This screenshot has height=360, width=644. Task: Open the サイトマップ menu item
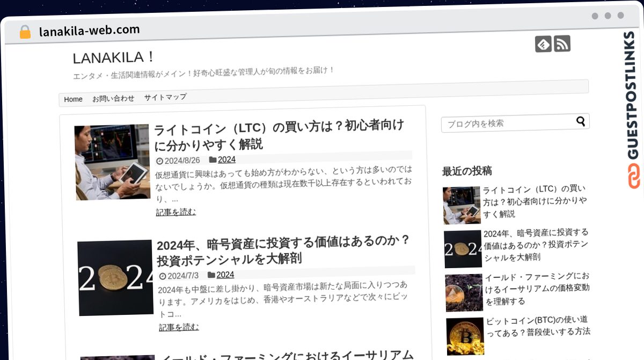165,97
